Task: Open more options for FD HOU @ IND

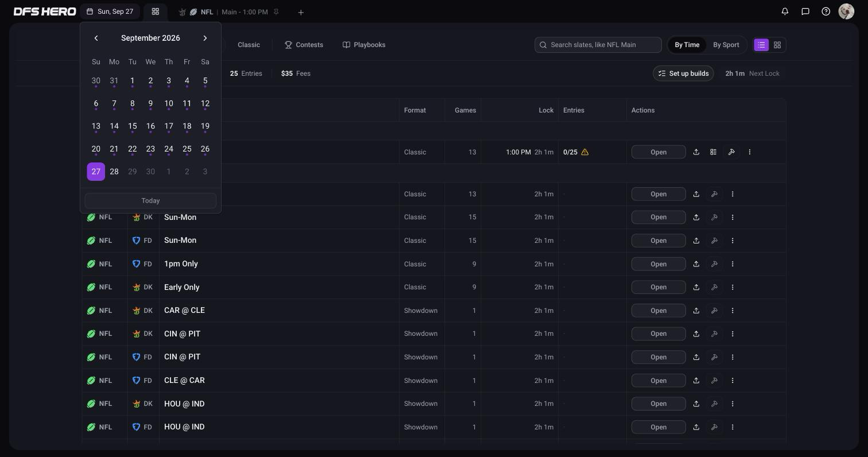Action: (x=733, y=427)
